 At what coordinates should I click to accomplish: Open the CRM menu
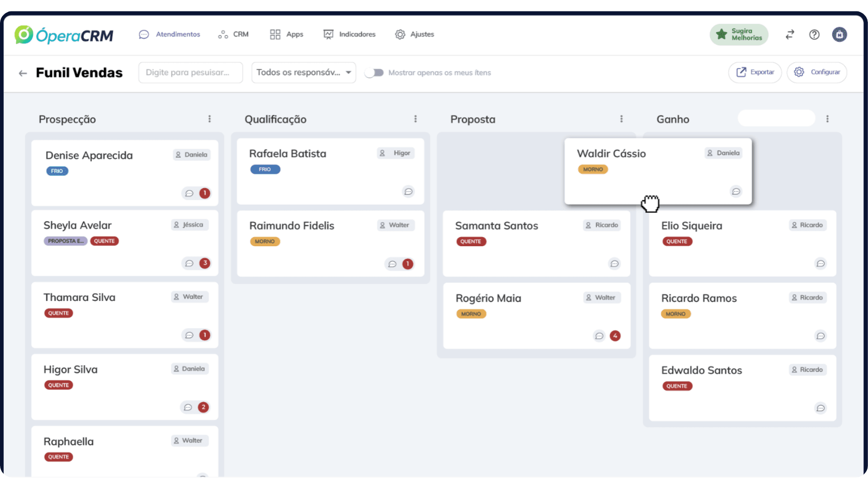point(233,34)
